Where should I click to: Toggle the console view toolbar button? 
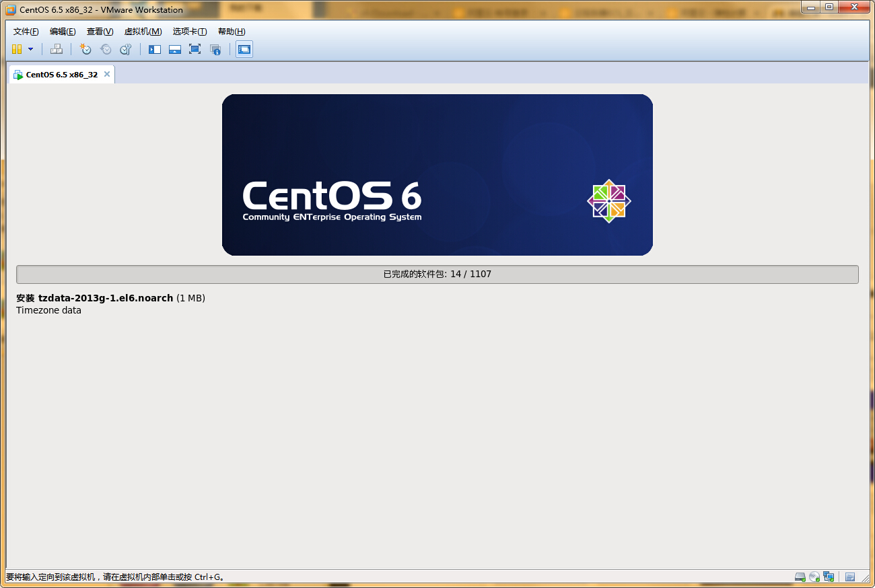pyautogui.click(x=244, y=49)
